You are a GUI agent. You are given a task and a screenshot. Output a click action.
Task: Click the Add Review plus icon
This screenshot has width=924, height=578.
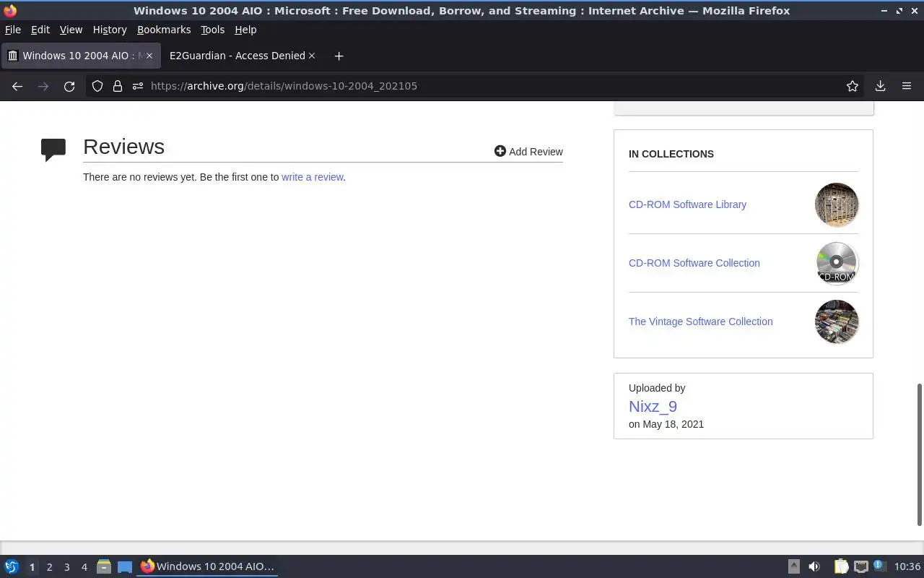(500, 151)
